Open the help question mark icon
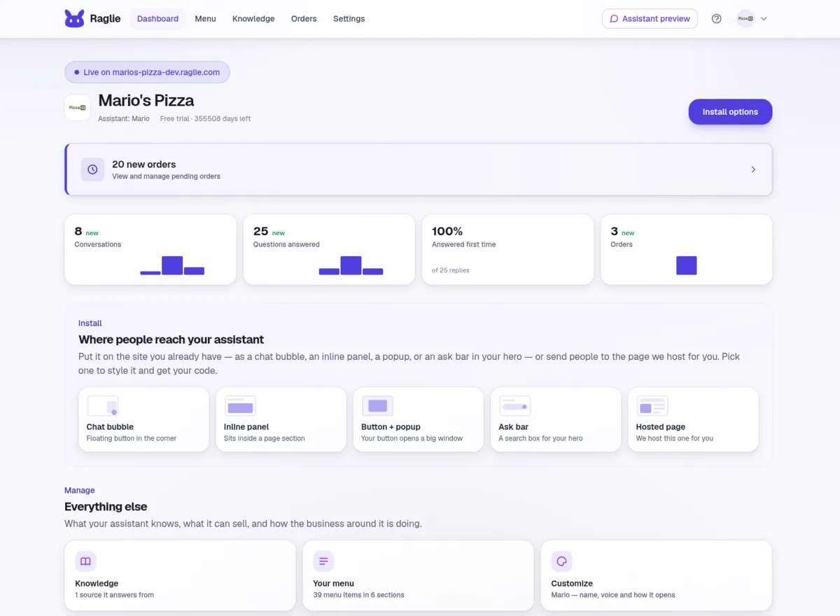This screenshot has height=616, width=840. click(716, 19)
